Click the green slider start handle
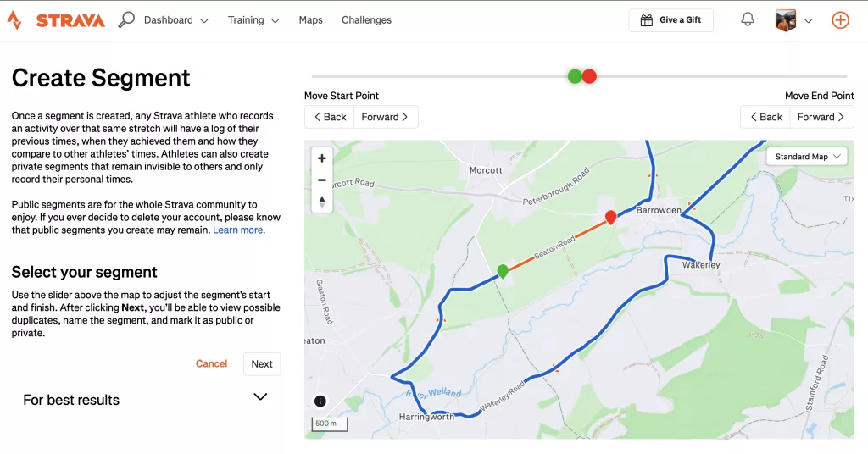The height and width of the screenshot is (454, 868). click(x=575, y=76)
